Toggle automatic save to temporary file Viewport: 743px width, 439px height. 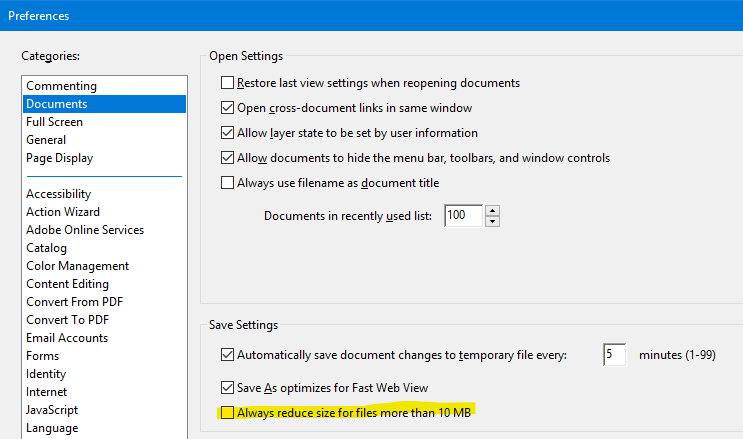227,355
